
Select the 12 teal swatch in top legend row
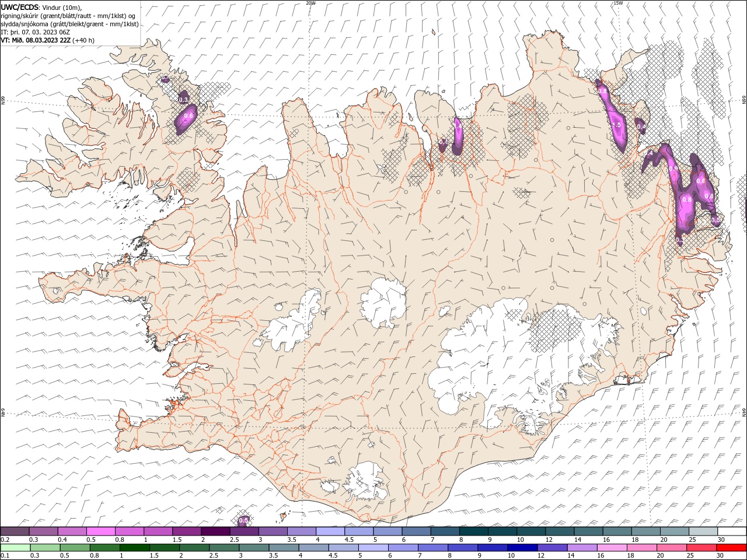[560, 531]
